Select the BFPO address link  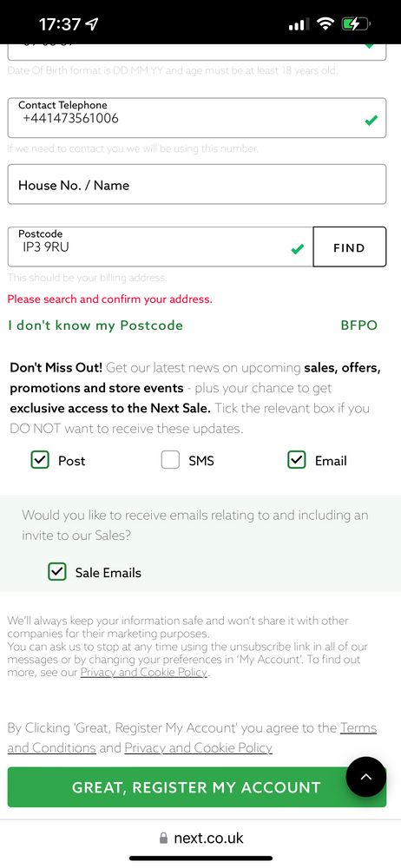click(x=359, y=325)
